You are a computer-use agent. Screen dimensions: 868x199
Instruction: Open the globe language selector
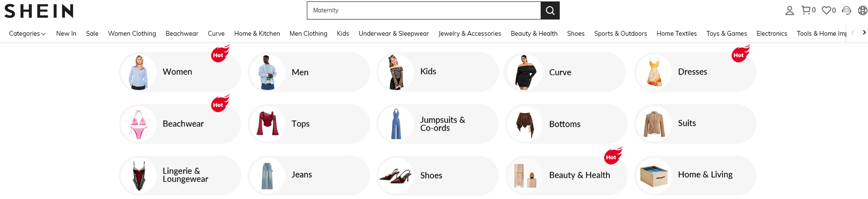(862, 10)
